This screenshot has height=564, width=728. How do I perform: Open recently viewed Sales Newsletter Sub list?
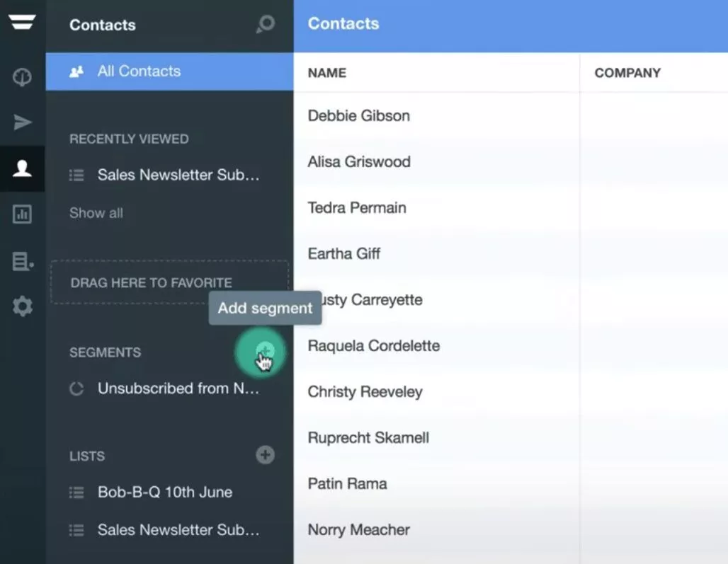178,175
